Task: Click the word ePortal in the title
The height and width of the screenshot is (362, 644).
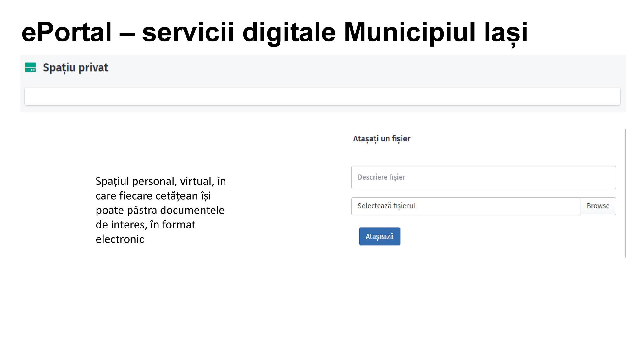Action: point(66,32)
